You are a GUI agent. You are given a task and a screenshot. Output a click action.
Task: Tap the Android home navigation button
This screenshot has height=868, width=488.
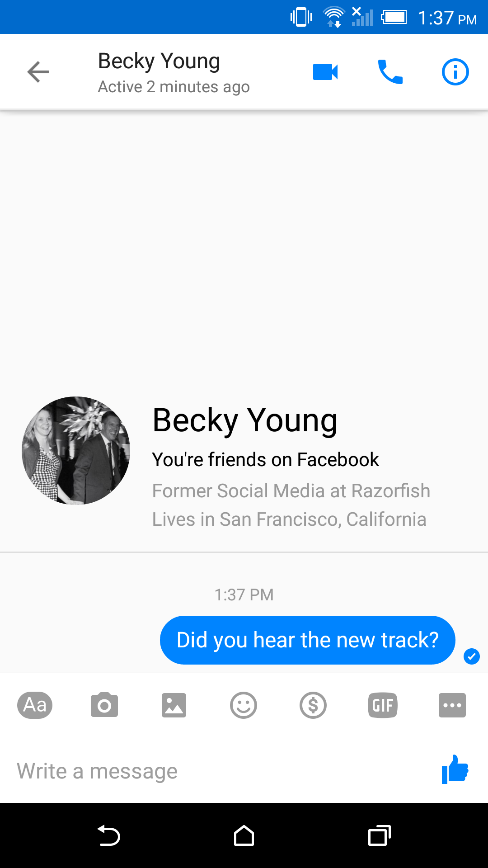244,835
